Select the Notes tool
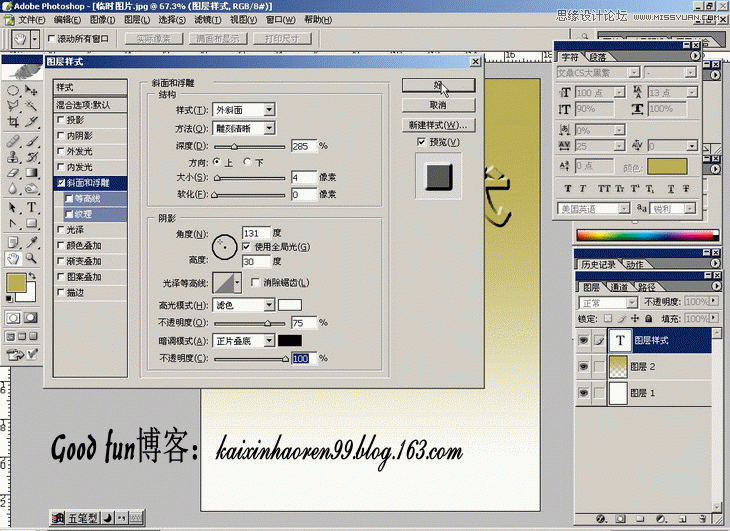Image resolution: width=730 pixels, height=531 pixels. 13,242
